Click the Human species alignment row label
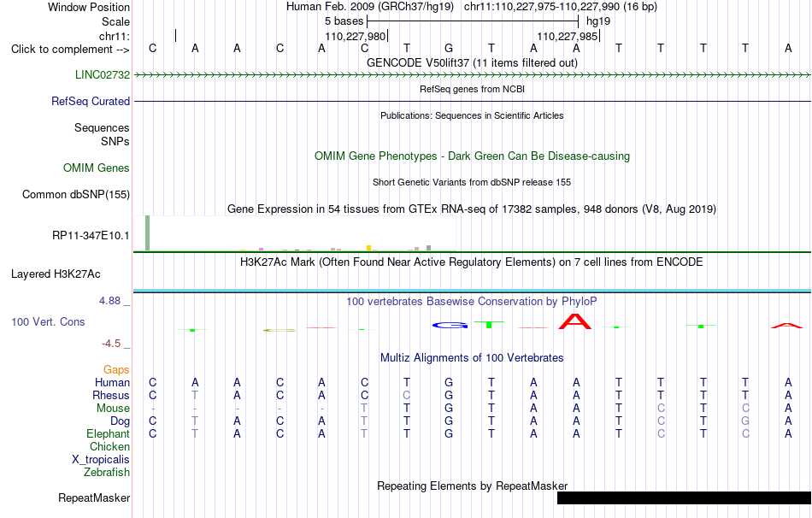Image resolution: width=812 pixels, height=518 pixels. pyautogui.click(x=112, y=382)
